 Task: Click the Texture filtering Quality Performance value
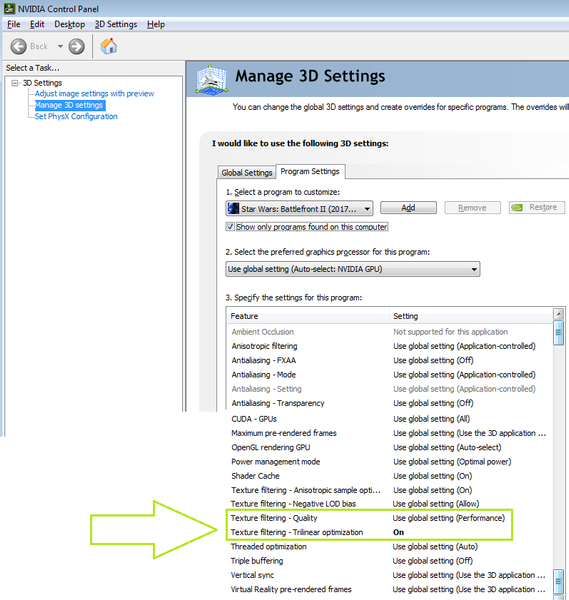pyautogui.click(x=448, y=518)
